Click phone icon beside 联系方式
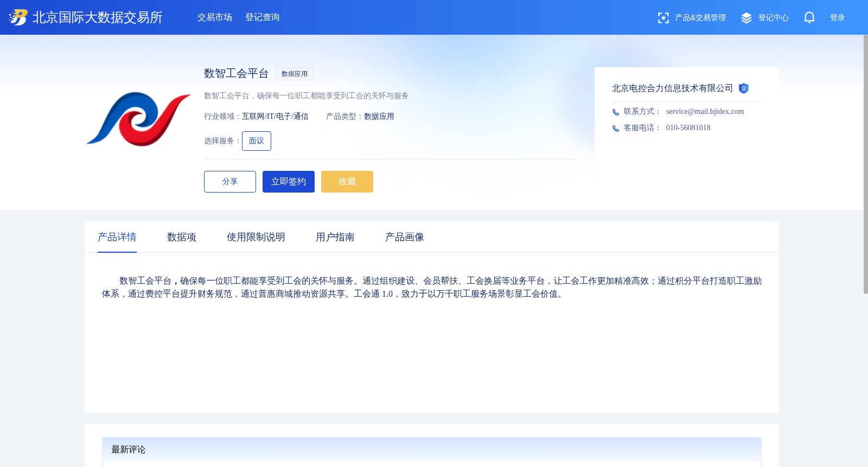The width and height of the screenshot is (868, 467). (x=616, y=112)
